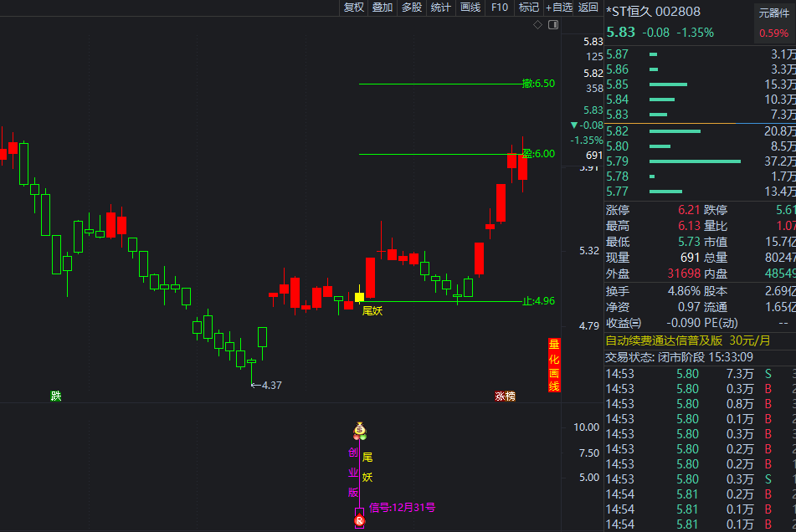
Task: Click the yellow 尾妖 candle marker
Action: [x=359, y=297]
